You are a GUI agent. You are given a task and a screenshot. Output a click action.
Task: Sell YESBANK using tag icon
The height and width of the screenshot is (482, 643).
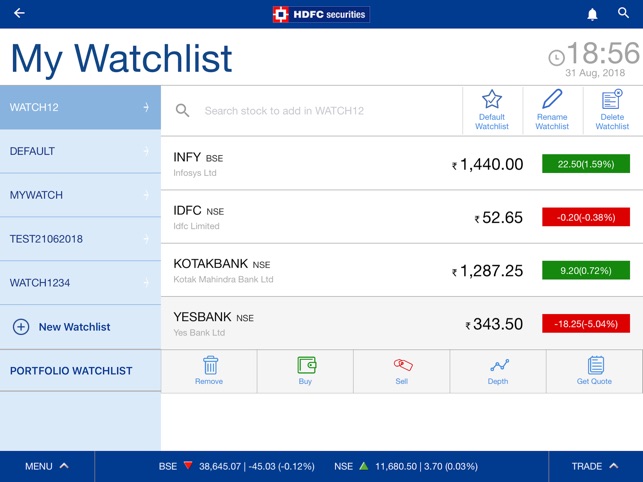pyautogui.click(x=403, y=364)
